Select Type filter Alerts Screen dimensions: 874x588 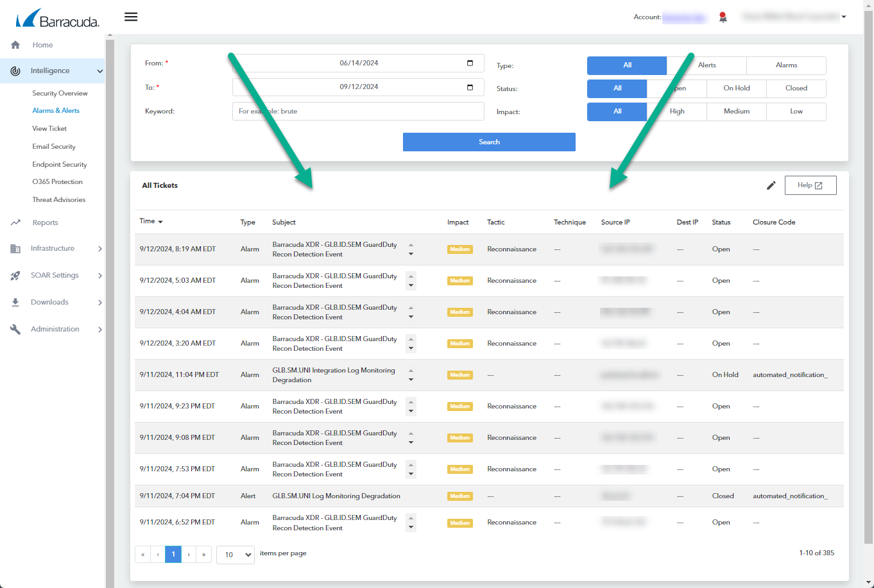tap(707, 65)
